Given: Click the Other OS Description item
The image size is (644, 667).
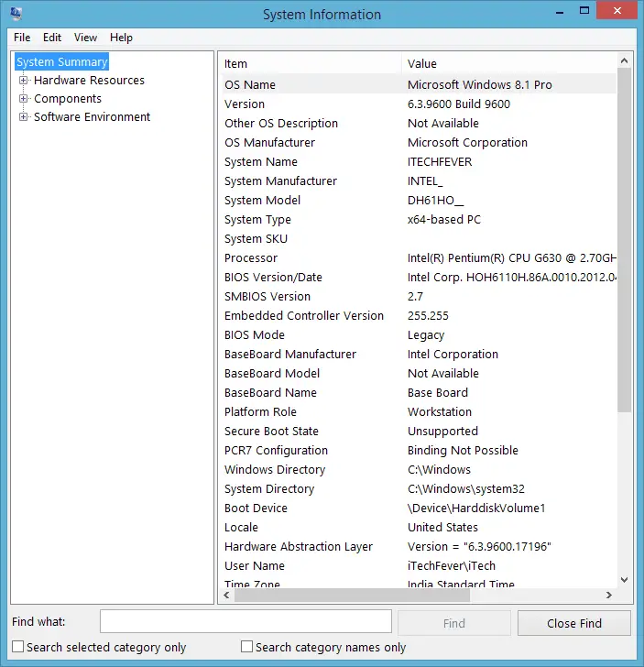Looking at the screenshot, I should 281,123.
